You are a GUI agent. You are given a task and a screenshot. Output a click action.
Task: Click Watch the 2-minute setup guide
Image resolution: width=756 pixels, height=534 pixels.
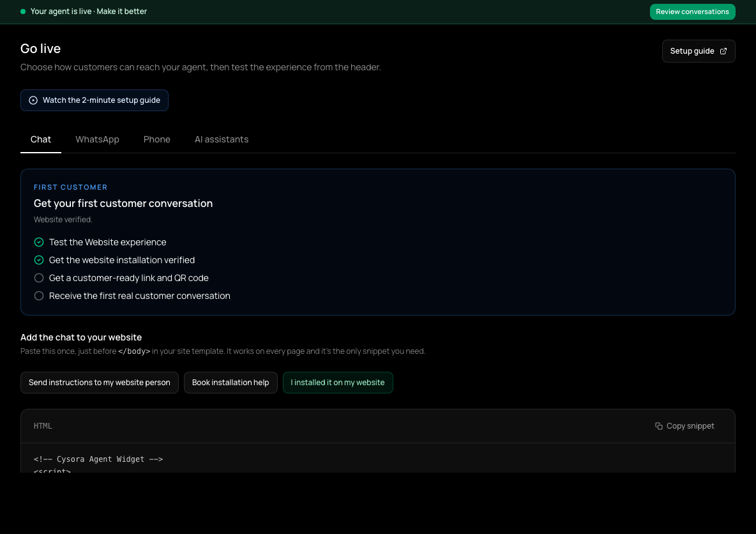pos(94,100)
